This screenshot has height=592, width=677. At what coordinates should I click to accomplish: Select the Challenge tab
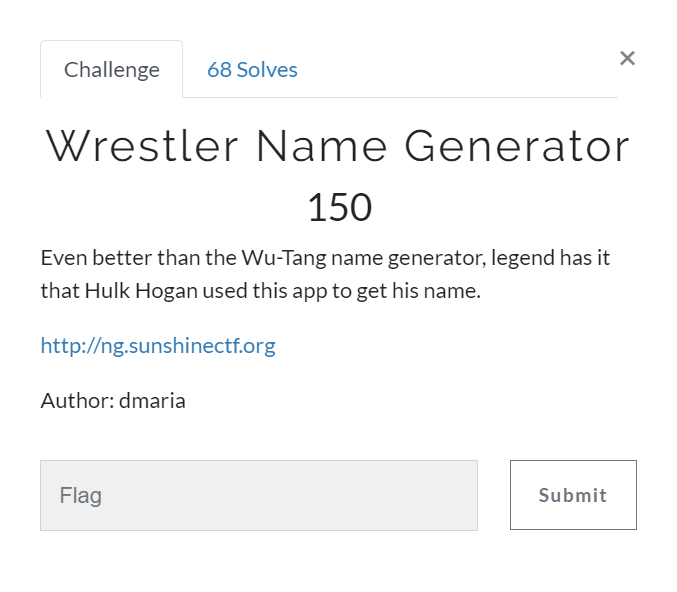tap(111, 70)
